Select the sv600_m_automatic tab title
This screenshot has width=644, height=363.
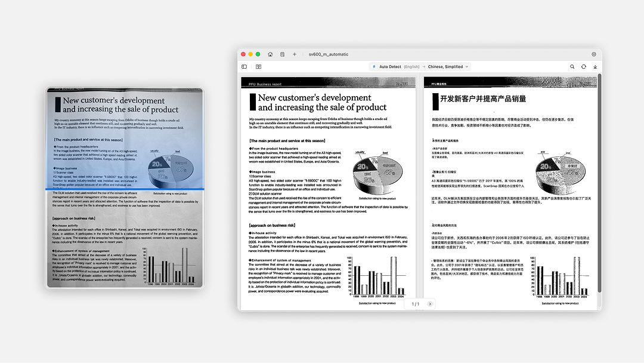(329, 54)
